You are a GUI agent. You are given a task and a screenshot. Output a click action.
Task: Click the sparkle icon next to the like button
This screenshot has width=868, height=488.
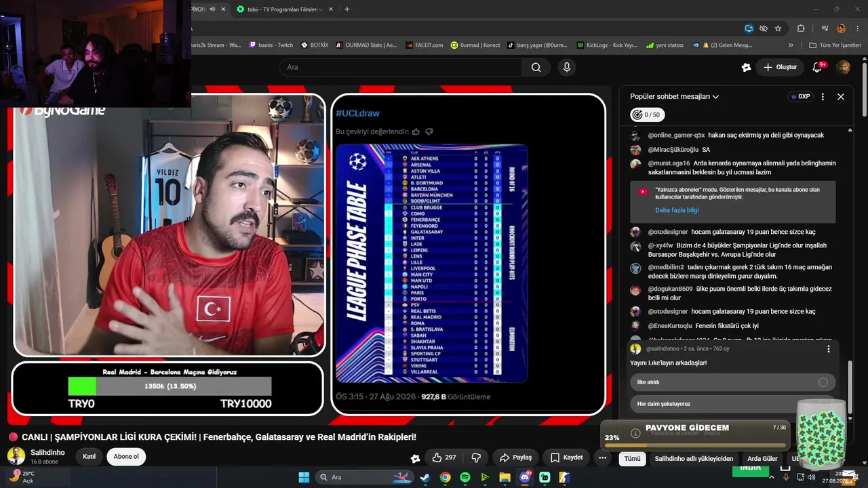(x=416, y=458)
